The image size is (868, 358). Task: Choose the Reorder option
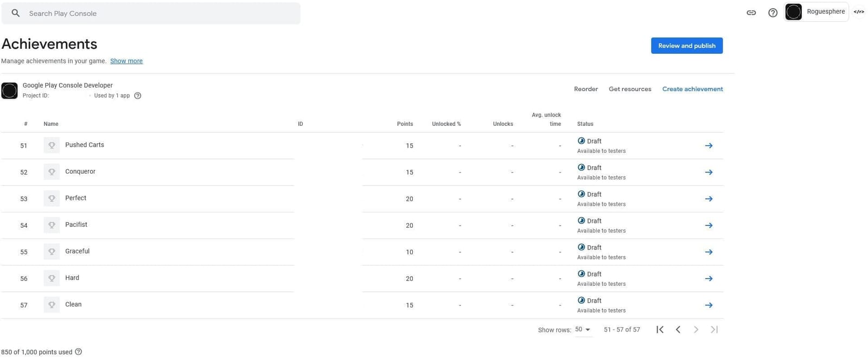coord(586,89)
